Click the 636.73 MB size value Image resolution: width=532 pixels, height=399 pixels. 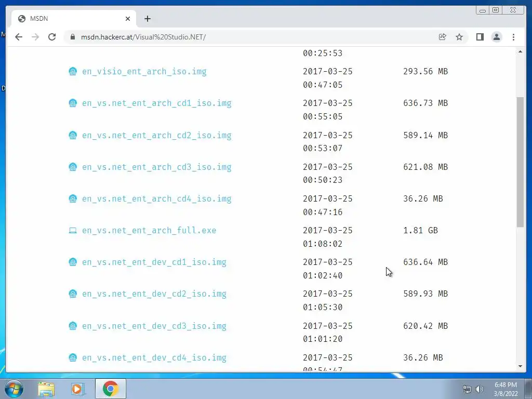pos(425,103)
